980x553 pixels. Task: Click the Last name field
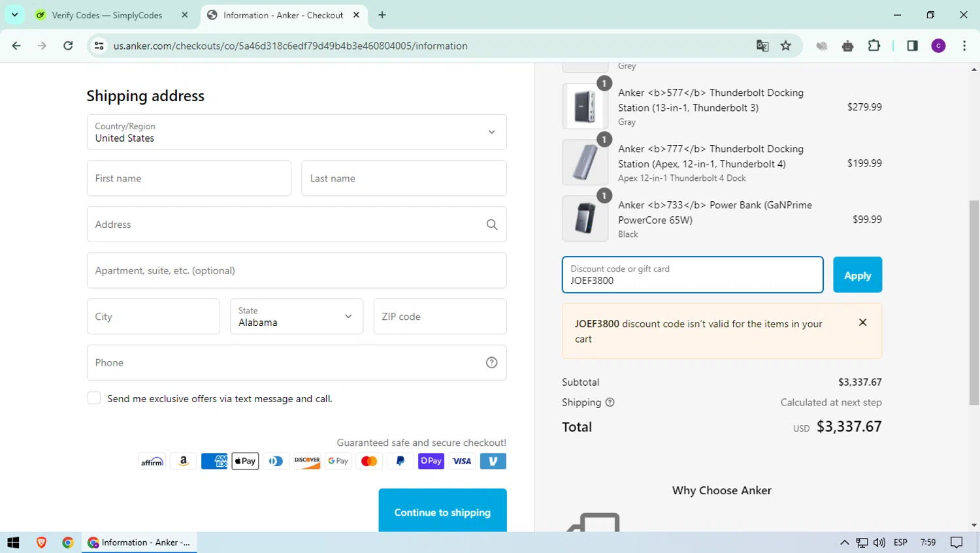[404, 178]
